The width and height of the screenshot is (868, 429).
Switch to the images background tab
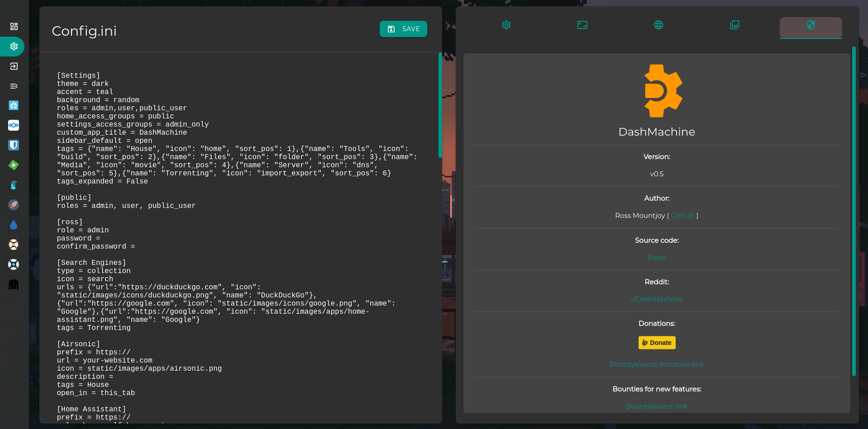734,25
